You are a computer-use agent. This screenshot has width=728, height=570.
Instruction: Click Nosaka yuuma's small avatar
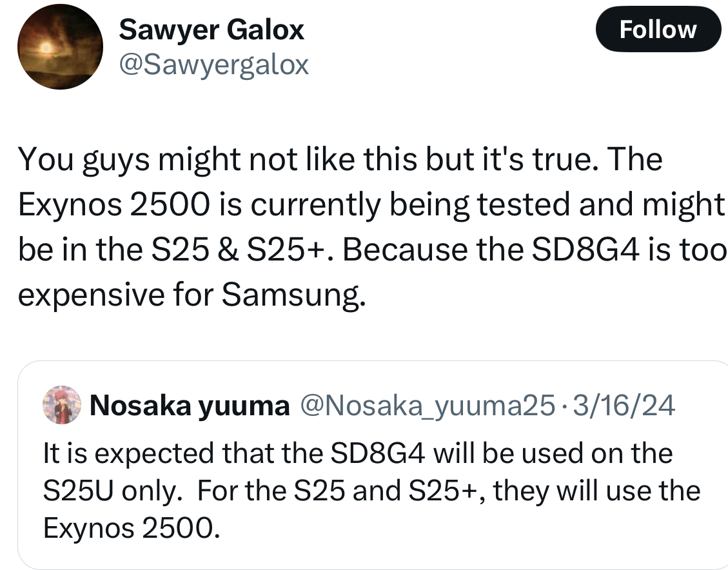[x=61, y=406]
